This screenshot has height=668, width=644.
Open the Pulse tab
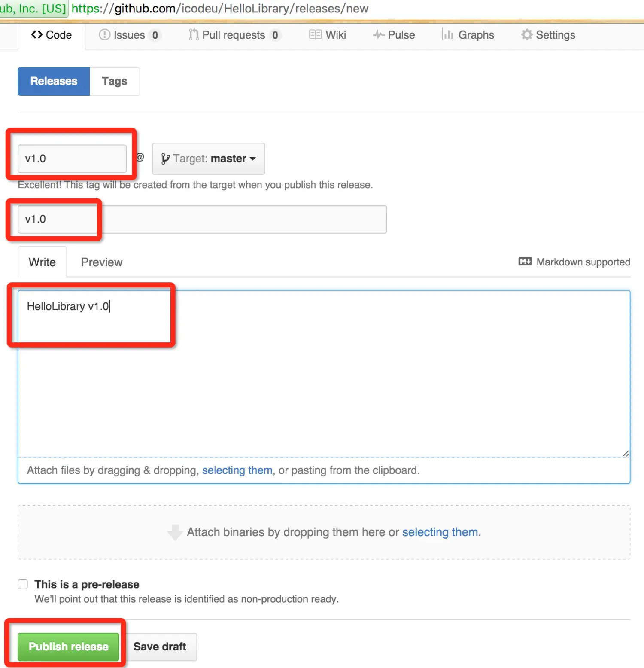click(x=394, y=35)
